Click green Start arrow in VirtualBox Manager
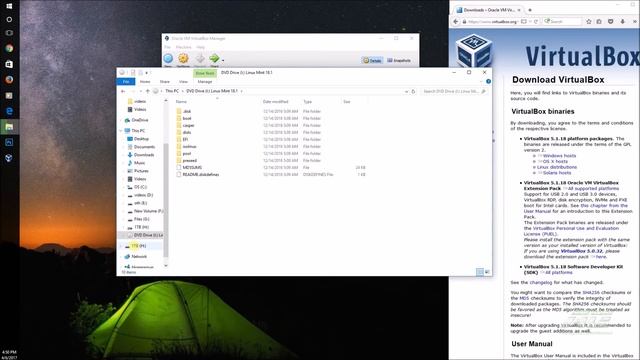640x360 pixels. tap(214, 59)
